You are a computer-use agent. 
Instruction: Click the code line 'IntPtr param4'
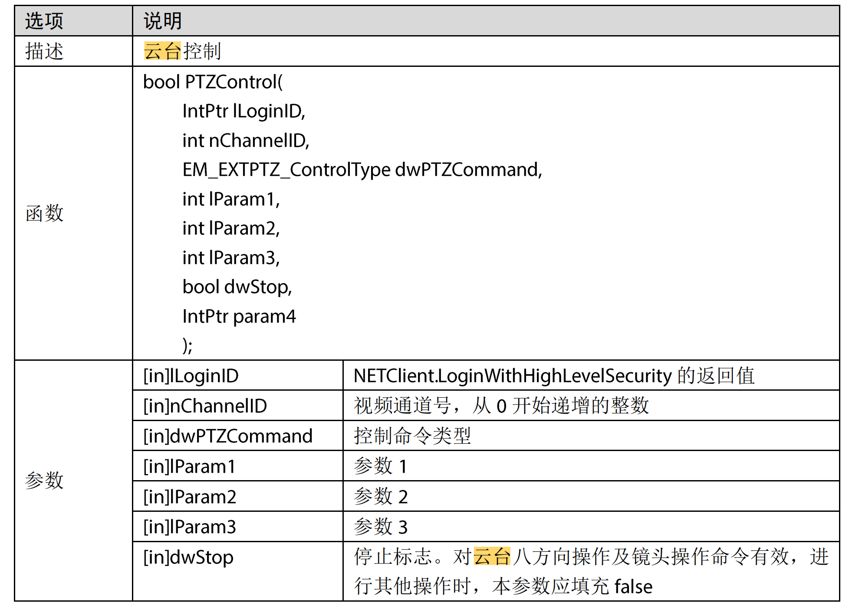point(239,316)
